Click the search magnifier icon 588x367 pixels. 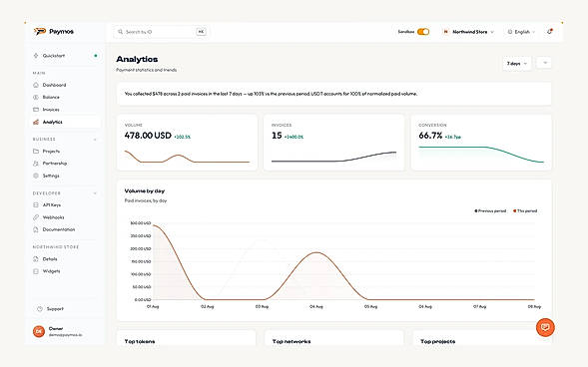click(x=120, y=32)
